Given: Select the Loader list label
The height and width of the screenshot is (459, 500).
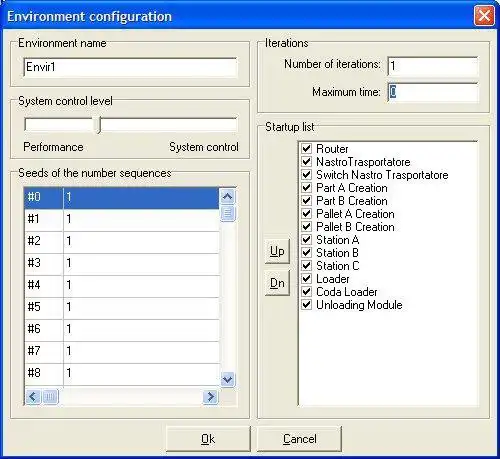Looking at the screenshot, I should 333,279.
